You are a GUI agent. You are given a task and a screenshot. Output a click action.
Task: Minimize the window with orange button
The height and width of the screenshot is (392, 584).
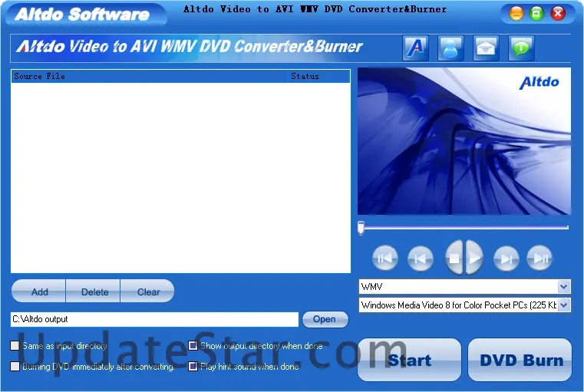[516, 14]
